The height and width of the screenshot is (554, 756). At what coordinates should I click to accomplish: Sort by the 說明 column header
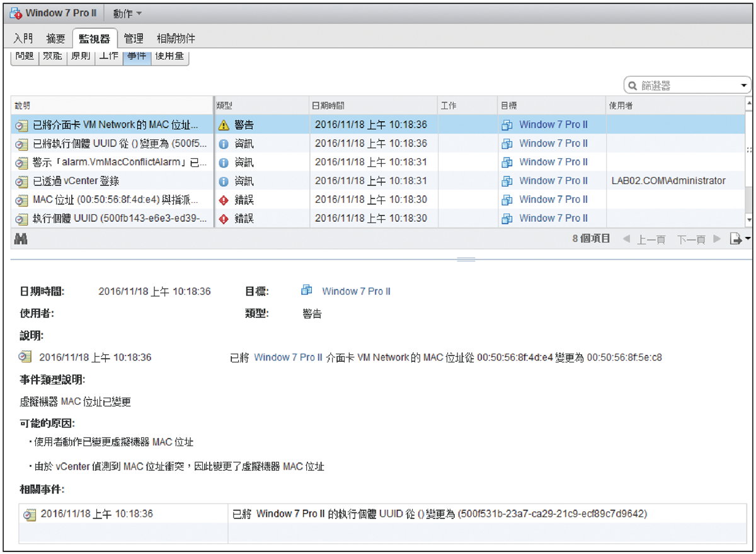[113, 105]
